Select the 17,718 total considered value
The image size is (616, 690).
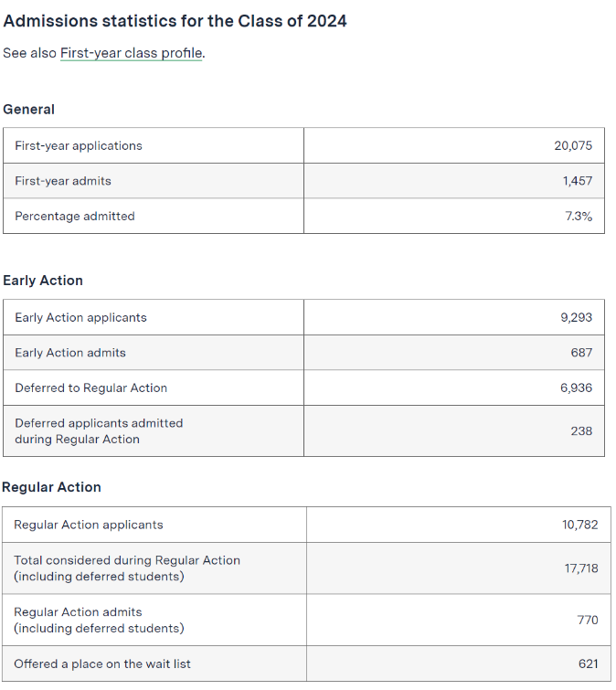(581, 568)
